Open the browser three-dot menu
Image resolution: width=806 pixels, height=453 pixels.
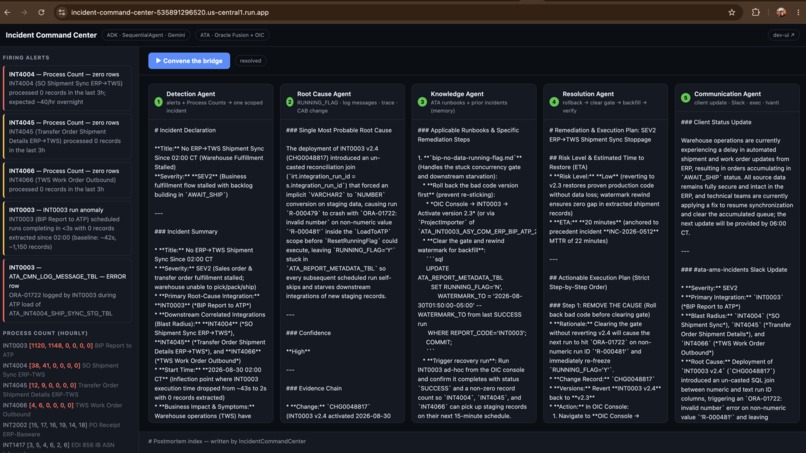pos(798,12)
